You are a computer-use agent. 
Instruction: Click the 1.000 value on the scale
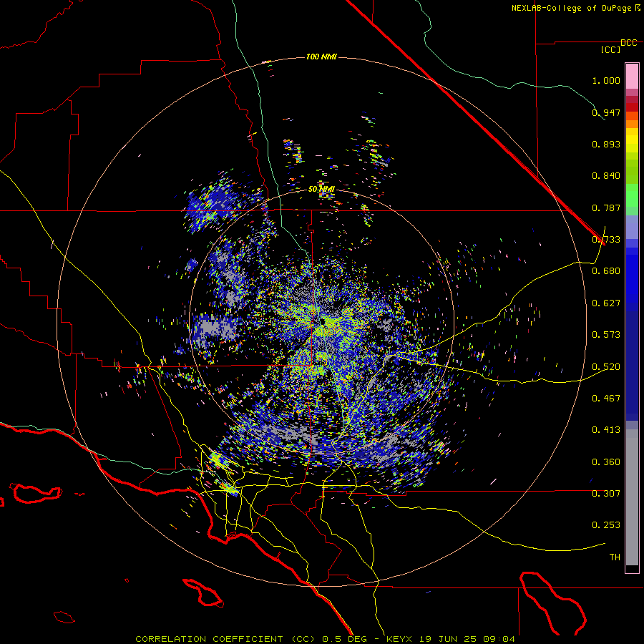(x=606, y=80)
